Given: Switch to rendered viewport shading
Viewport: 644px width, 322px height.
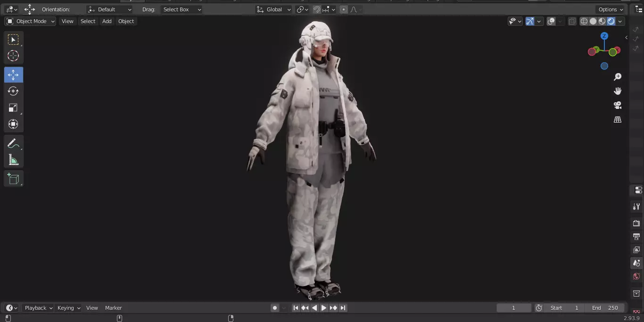Looking at the screenshot, I should [611, 21].
